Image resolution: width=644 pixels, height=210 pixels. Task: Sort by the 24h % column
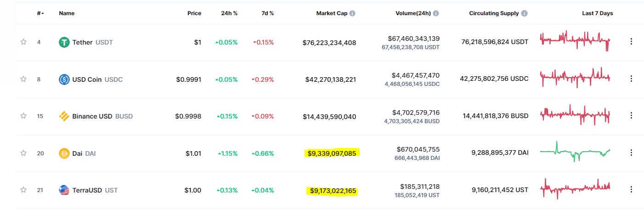coord(229,13)
